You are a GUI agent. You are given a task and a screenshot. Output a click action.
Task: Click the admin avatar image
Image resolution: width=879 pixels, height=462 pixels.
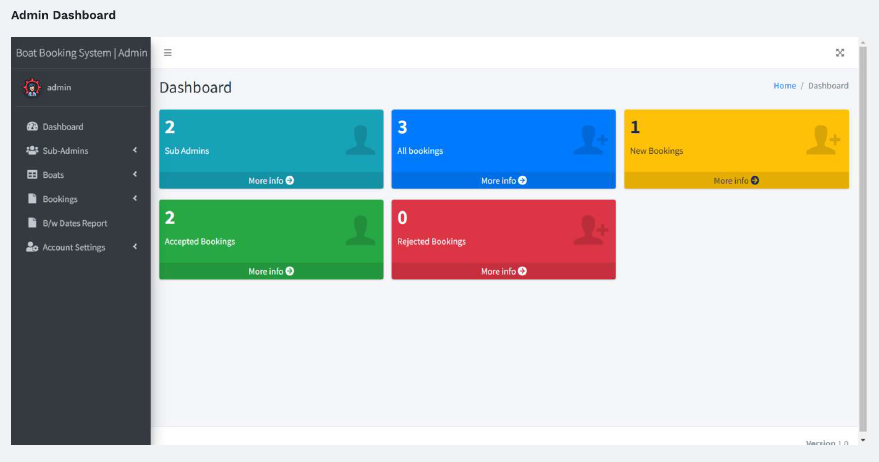[32, 87]
